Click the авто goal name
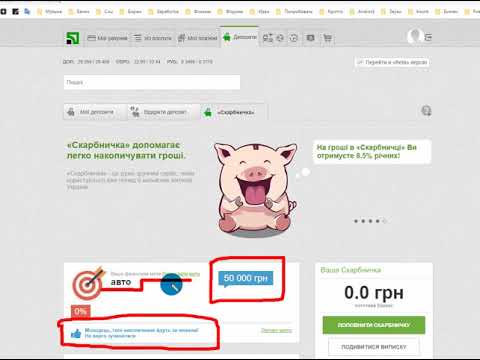 point(121,282)
